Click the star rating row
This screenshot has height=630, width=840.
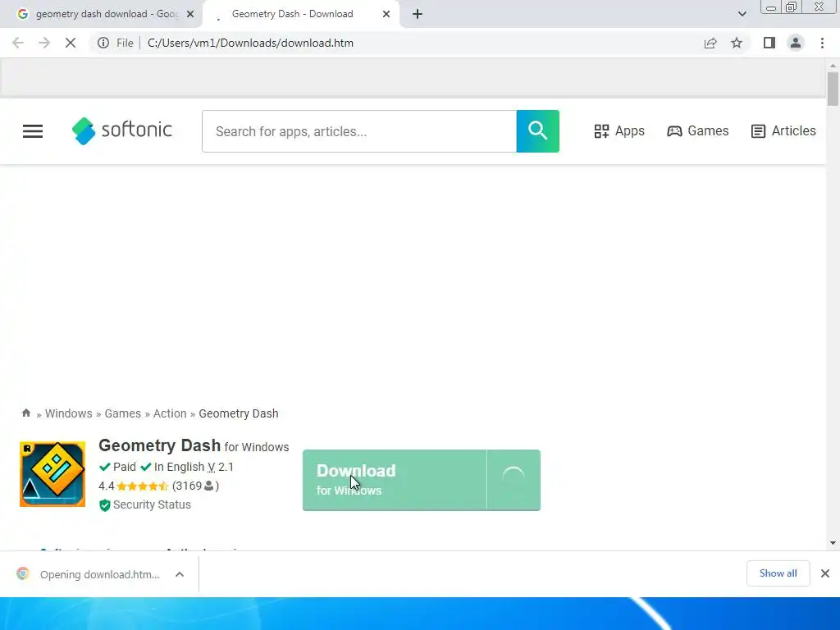tap(143, 486)
